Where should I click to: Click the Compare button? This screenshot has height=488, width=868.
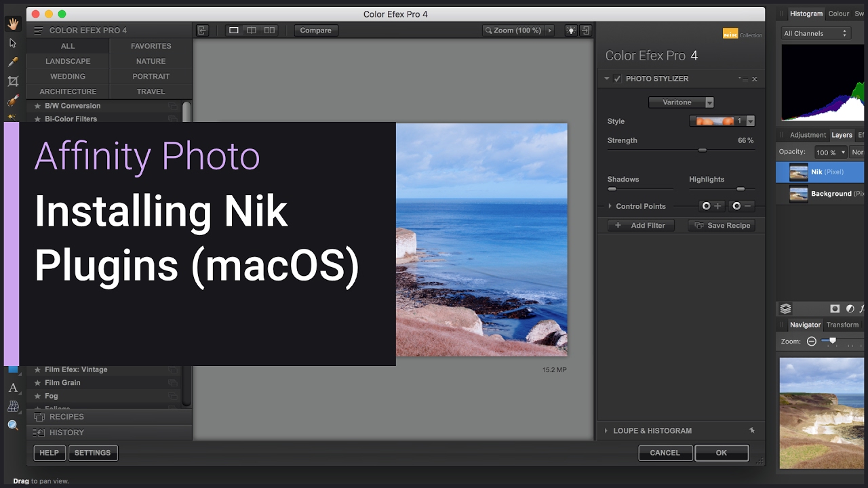coord(316,30)
